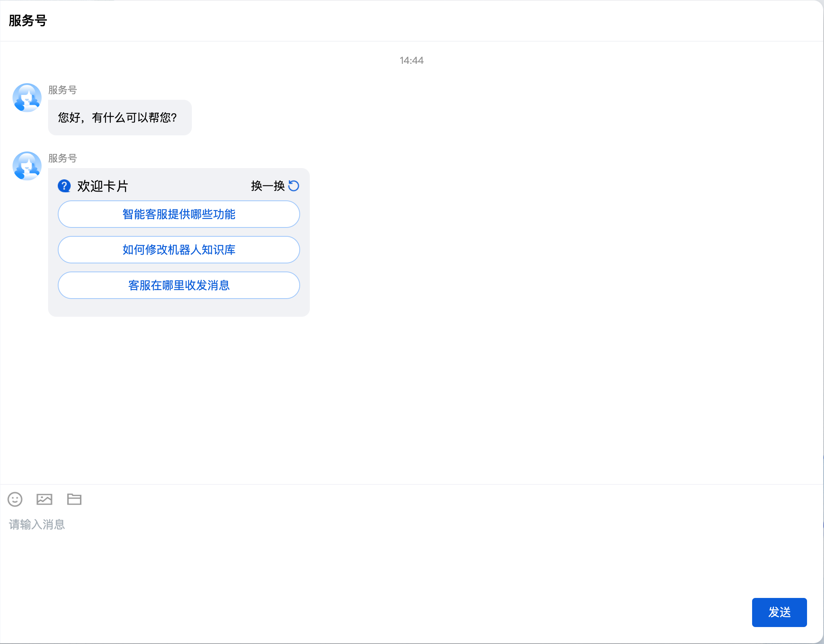Image resolution: width=824 pixels, height=644 pixels.
Task: Click the question mark icon on welcome card
Action: pos(65,185)
